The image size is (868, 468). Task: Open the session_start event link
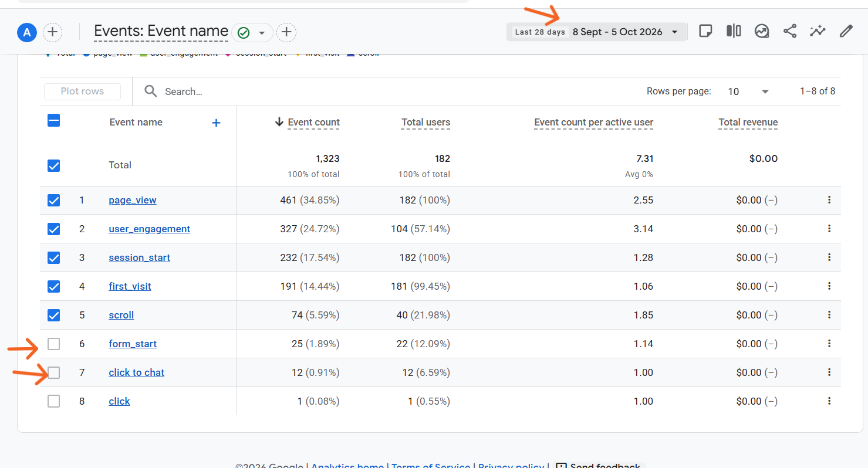click(x=140, y=257)
